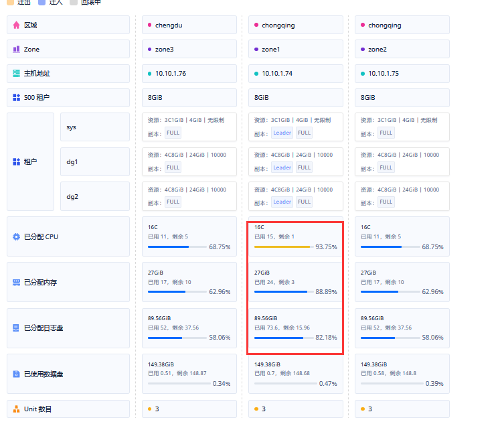The height and width of the screenshot is (424, 504).
Task: Select host address 10.10.1.76
Action: [170, 74]
